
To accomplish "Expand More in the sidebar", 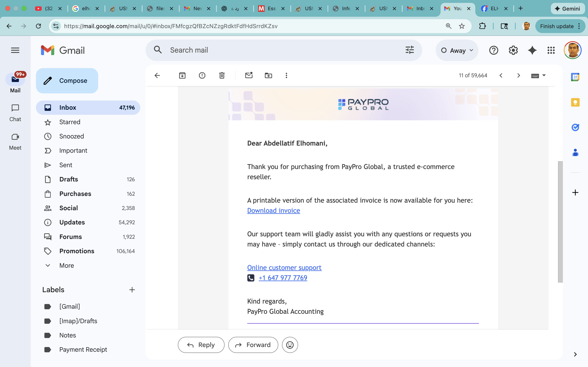I will (66, 265).
